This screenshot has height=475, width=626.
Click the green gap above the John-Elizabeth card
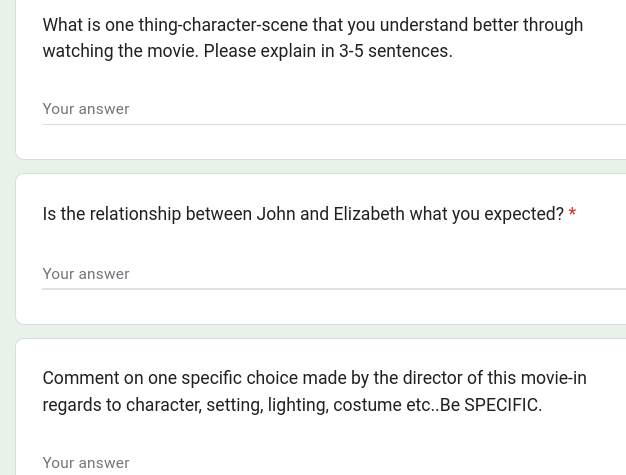[x=321, y=166]
